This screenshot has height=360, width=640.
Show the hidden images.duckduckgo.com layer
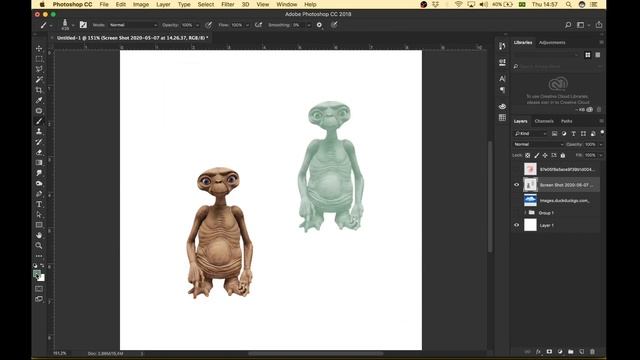(516, 200)
